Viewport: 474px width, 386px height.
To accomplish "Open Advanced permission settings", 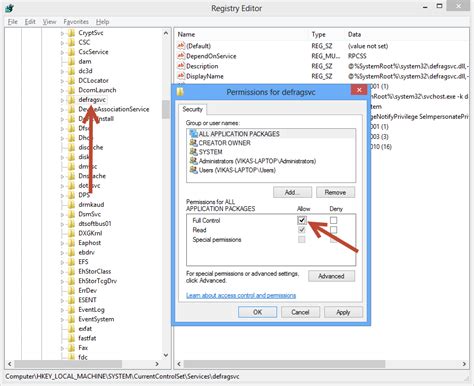I will tap(331, 276).
